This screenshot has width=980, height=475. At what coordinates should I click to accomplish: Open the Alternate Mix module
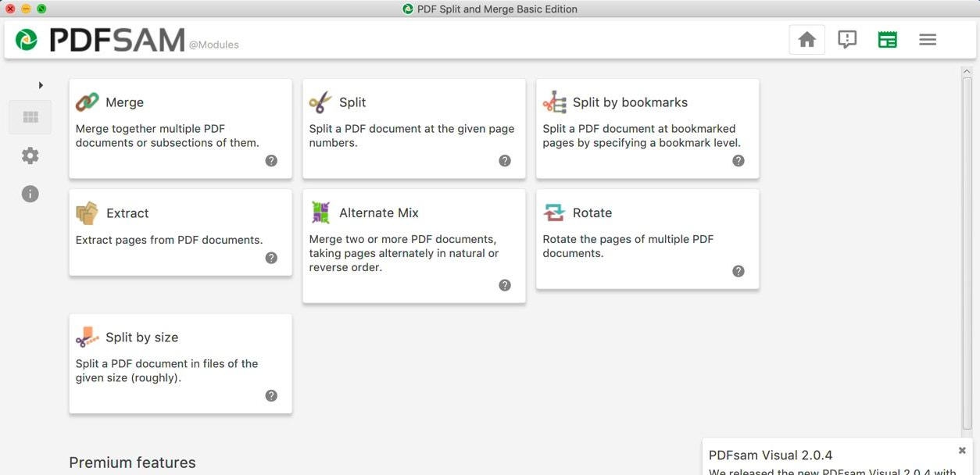pos(378,212)
